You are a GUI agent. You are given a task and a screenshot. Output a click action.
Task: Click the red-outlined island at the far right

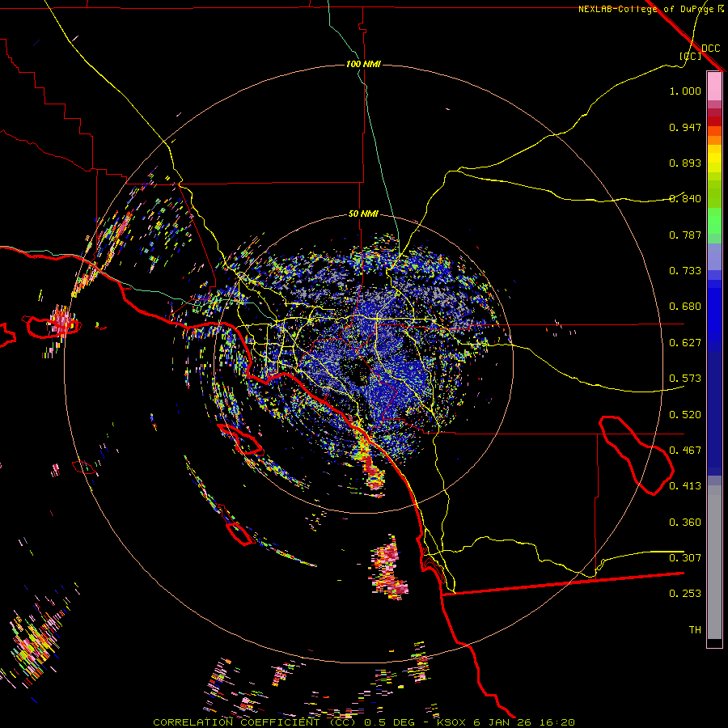point(636,455)
